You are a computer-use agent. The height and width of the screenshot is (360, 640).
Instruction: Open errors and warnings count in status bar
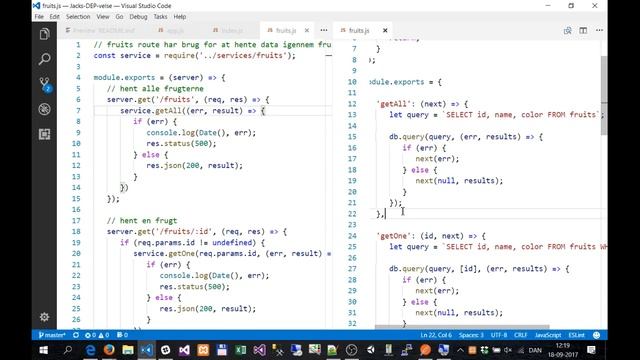point(97,335)
